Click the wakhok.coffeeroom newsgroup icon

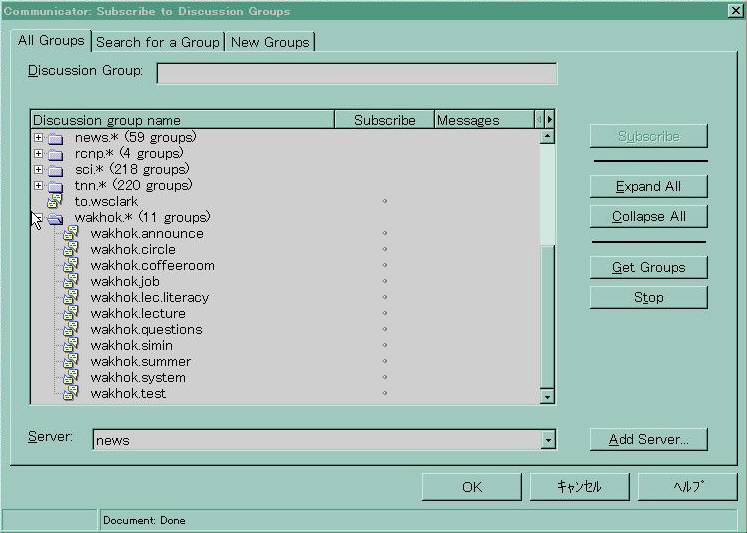click(x=70, y=266)
